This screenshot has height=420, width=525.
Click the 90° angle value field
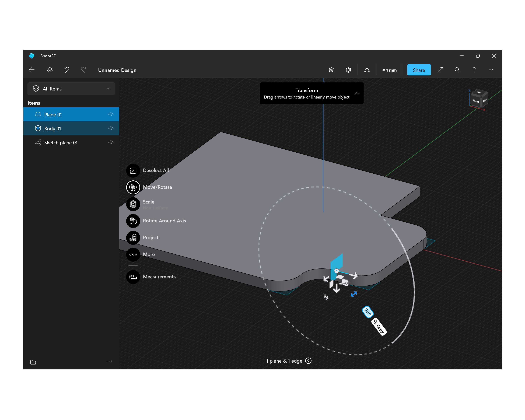[x=367, y=312]
